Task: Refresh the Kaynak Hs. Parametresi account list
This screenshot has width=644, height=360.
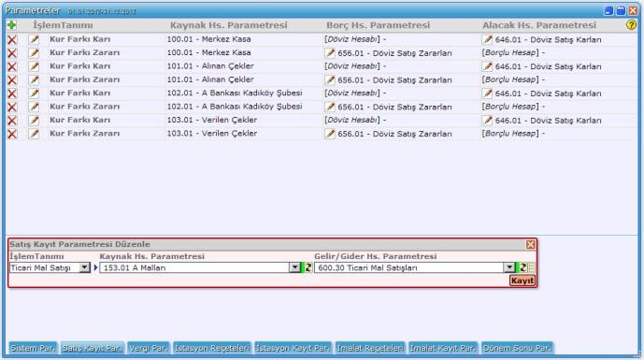Action: click(x=308, y=268)
